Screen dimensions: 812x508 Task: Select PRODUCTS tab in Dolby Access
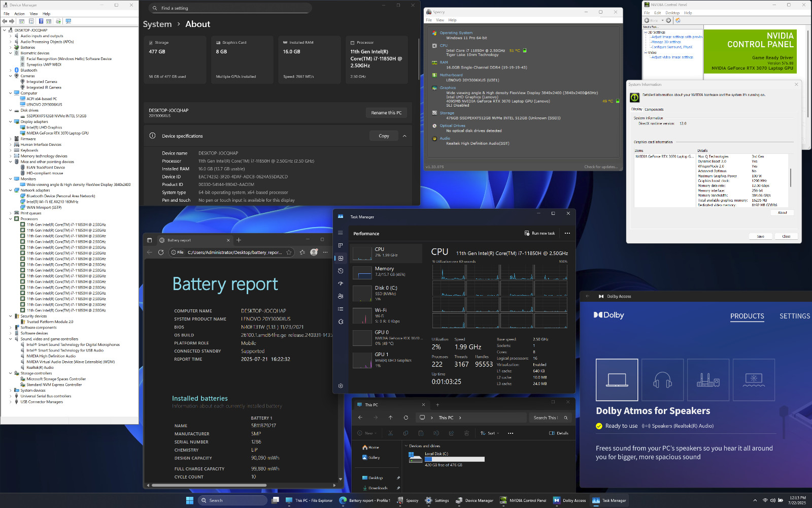(747, 316)
